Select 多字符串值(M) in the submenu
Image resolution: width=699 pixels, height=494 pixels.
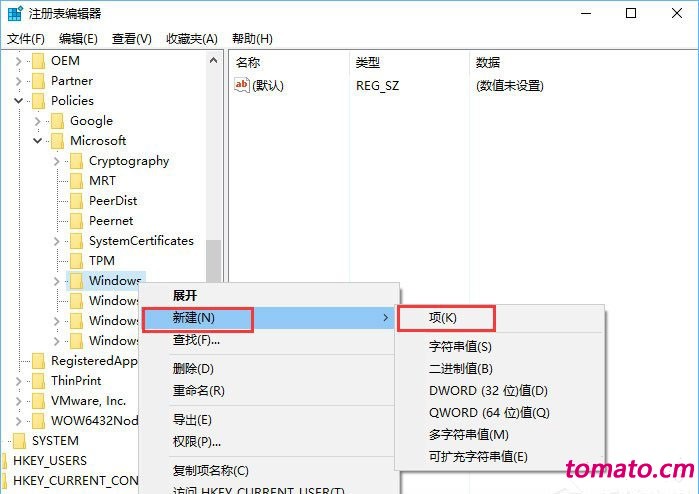point(500,435)
